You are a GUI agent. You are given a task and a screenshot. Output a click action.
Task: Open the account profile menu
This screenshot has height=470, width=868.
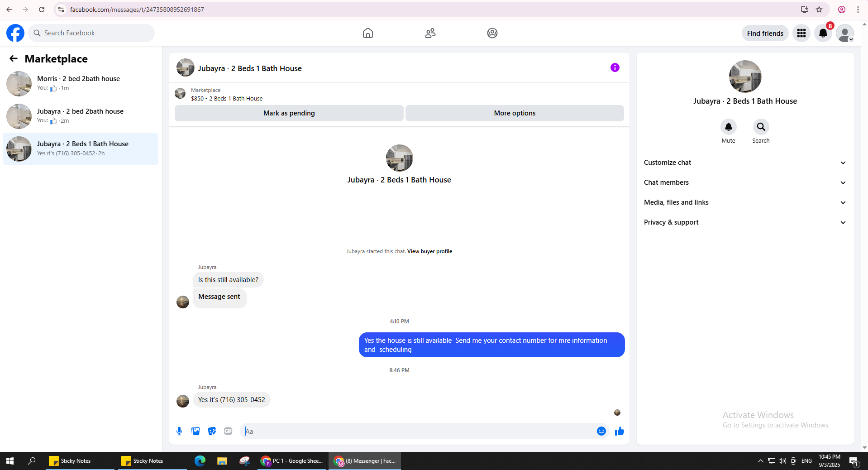(x=845, y=33)
